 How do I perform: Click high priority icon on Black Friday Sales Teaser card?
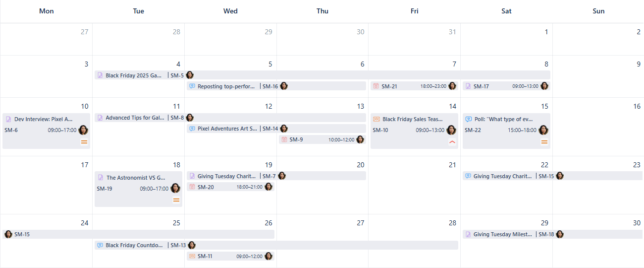452,142
